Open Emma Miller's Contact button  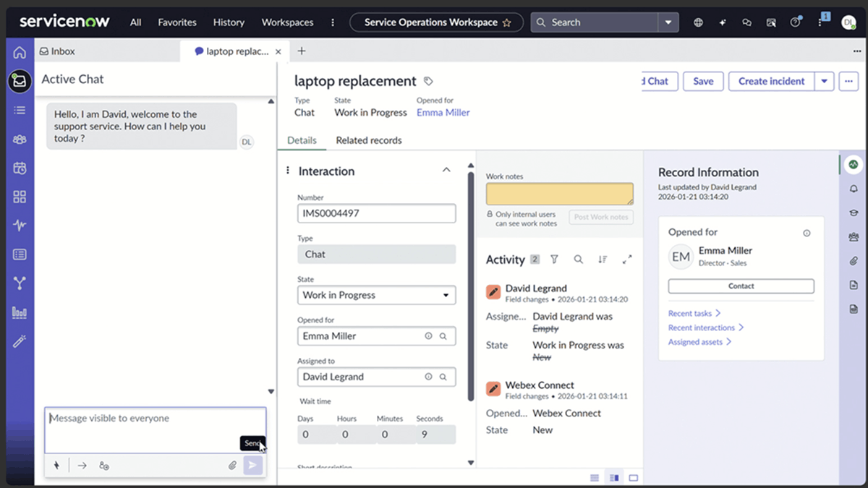(741, 287)
